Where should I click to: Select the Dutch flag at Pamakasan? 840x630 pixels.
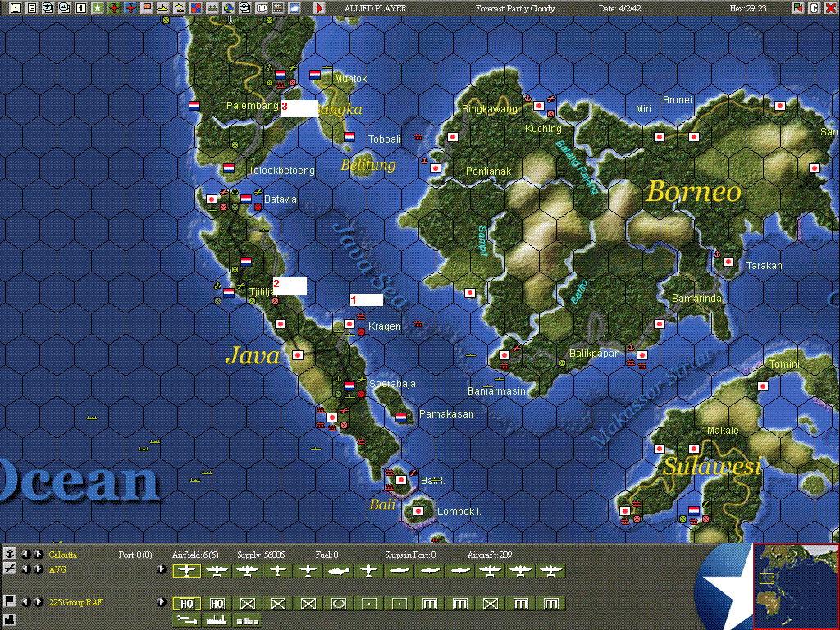[x=401, y=418]
